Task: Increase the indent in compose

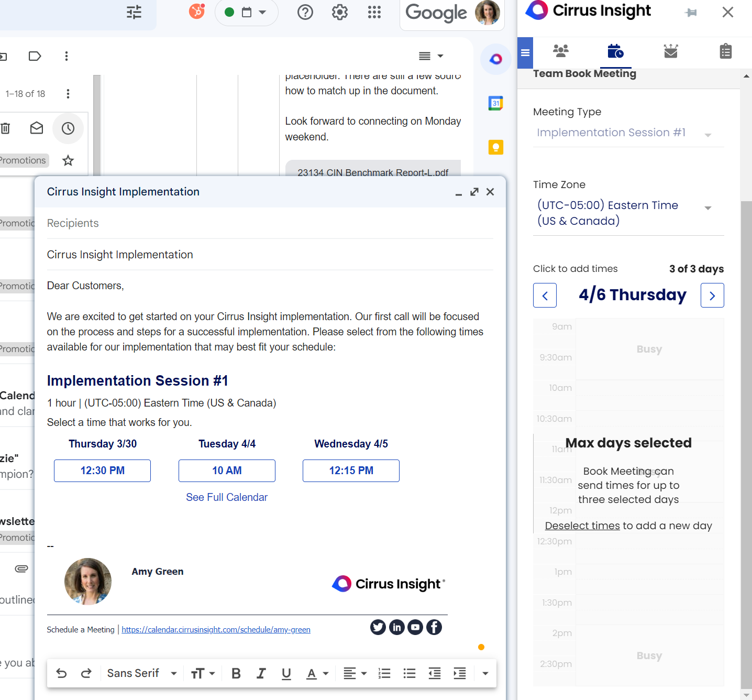Action: click(x=460, y=673)
